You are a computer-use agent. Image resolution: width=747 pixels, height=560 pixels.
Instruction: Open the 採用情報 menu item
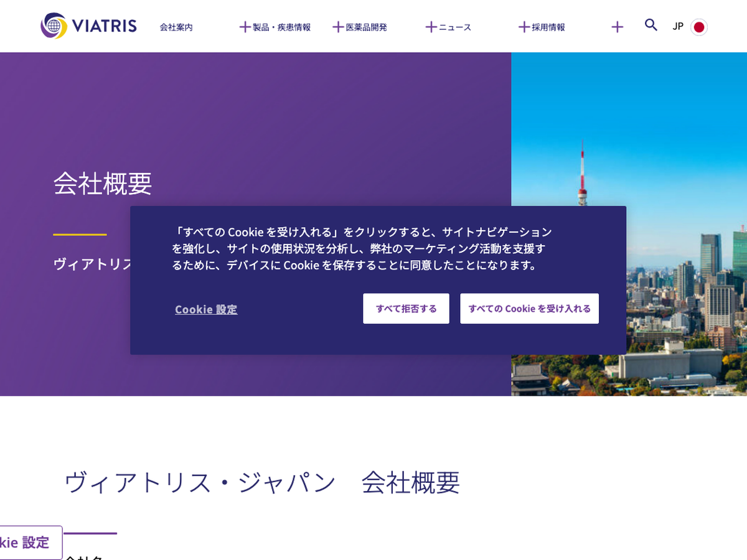pos(548,27)
